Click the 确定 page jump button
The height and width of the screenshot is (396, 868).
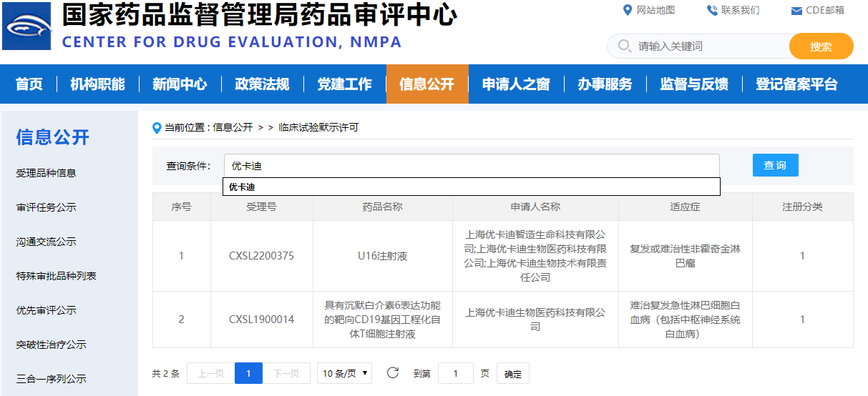pyautogui.click(x=512, y=373)
